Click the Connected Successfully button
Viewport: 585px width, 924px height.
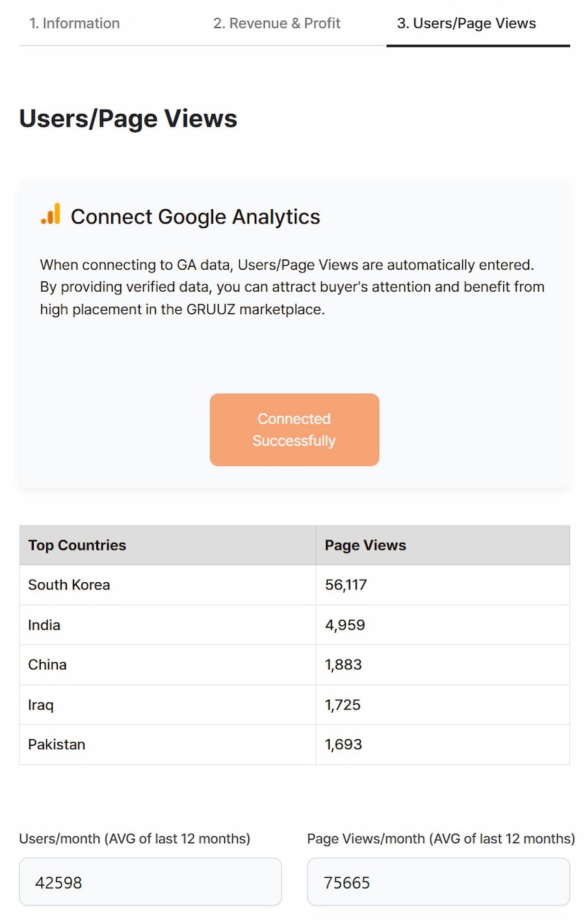point(294,430)
